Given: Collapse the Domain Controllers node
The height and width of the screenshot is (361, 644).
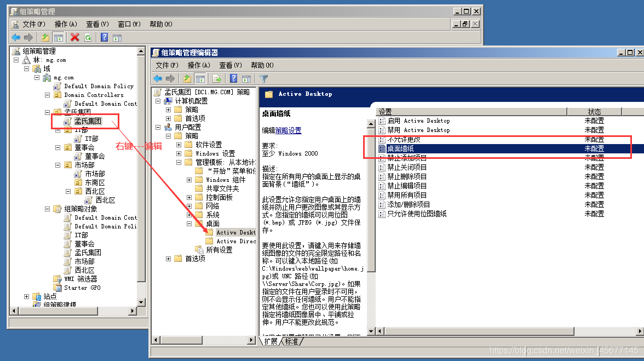Looking at the screenshot, I should [47, 95].
